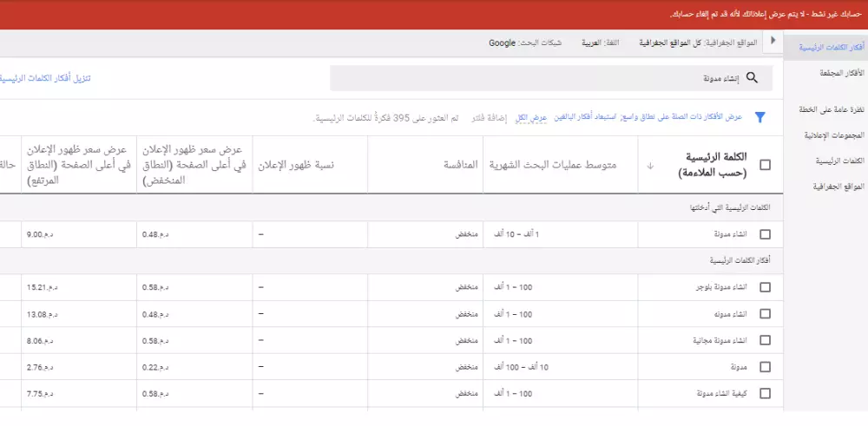Tick the checkbox next to انشاء مدونه
The height and width of the screenshot is (426, 868).
coord(765,314)
